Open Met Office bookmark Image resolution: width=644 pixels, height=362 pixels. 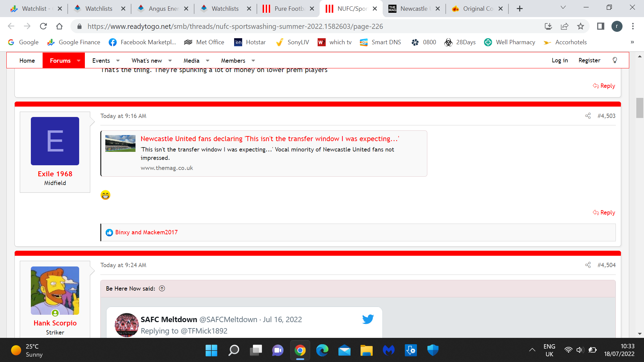coord(204,42)
